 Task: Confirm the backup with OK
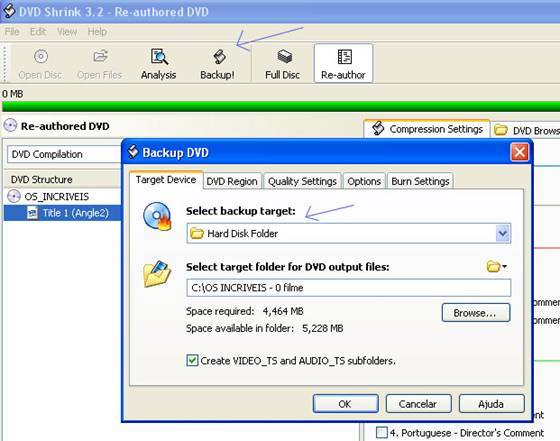point(345,404)
